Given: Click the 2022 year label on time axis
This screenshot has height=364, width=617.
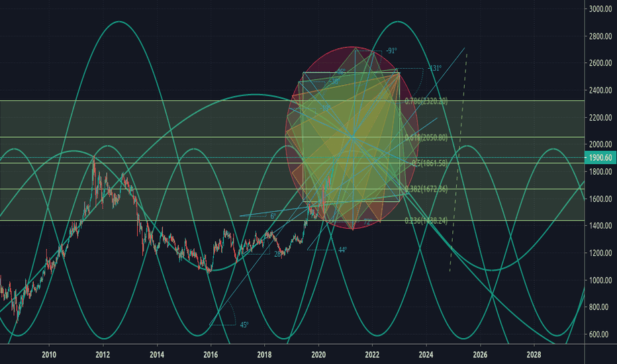Looking at the screenshot, I should coord(372,355).
